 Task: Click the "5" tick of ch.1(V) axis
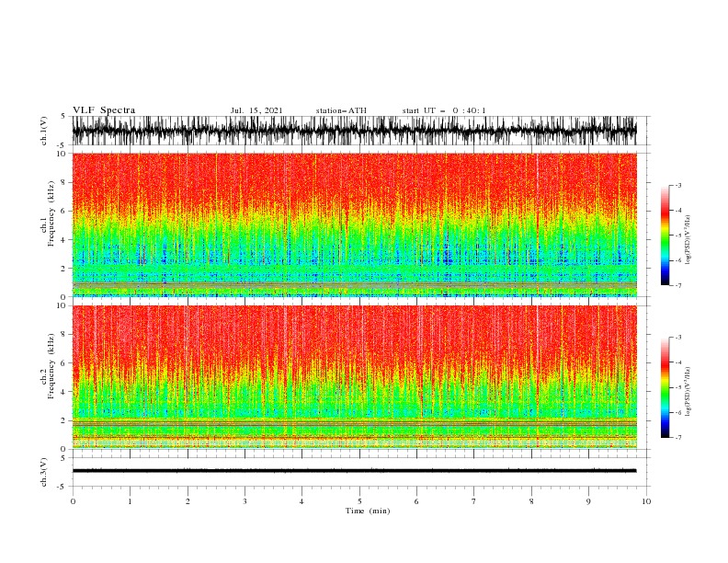64,117
